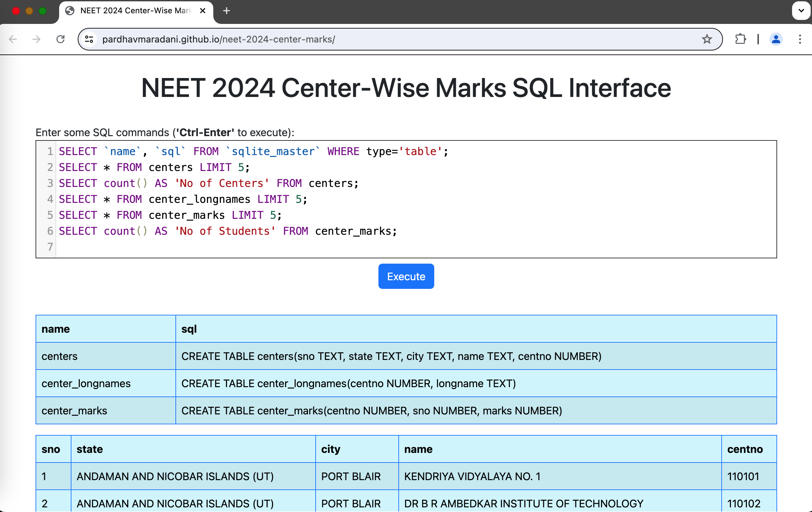Click the CREATE TABLE center_longnames sql cell
Viewport: 812px width, 512px height.
click(476, 383)
